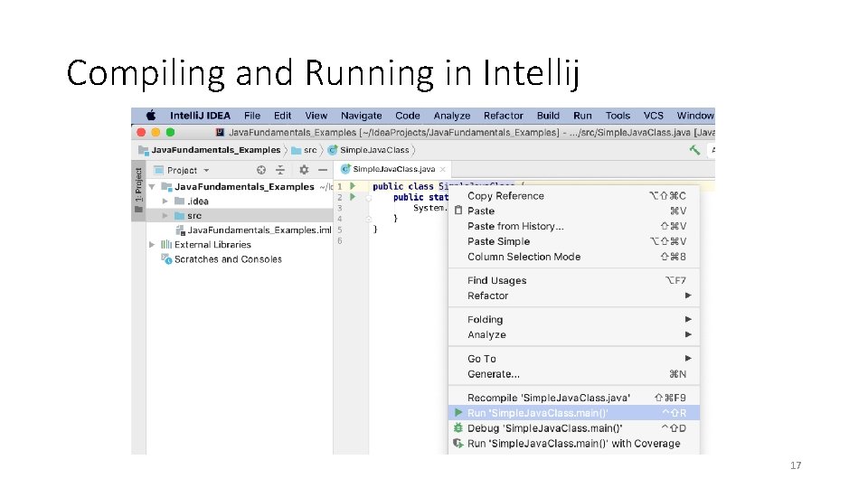Click the External Libraries icon
The width and height of the screenshot is (868, 488).
[166, 245]
